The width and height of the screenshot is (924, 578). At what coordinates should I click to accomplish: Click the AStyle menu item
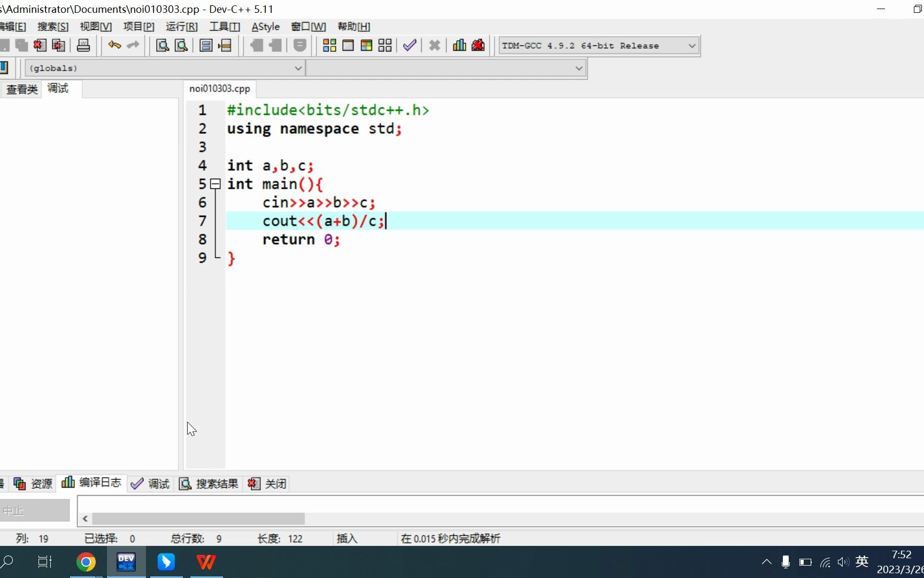click(265, 26)
